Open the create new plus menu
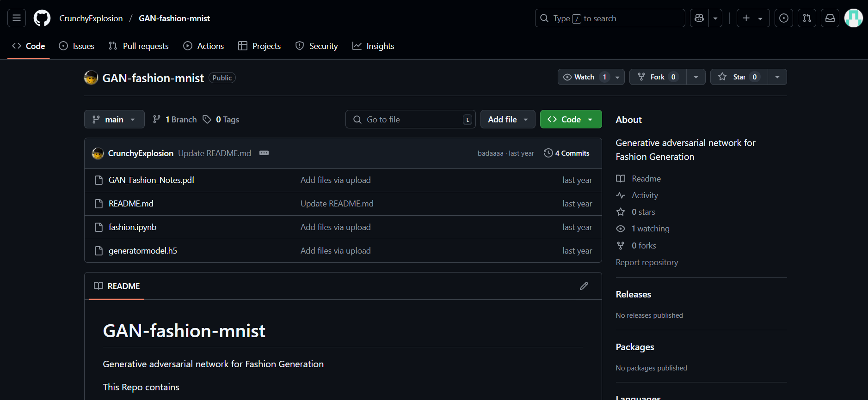This screenshot has width=868, height=400. click(753, 18)
